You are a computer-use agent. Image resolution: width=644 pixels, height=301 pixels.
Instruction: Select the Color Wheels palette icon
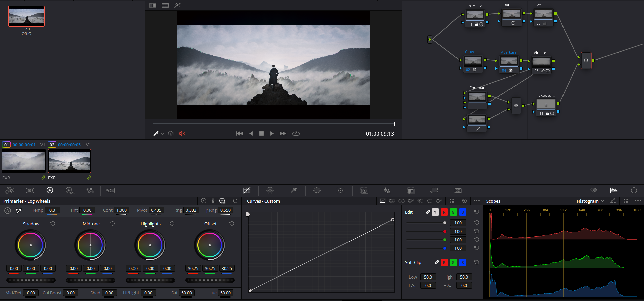(x=50, y=190)
